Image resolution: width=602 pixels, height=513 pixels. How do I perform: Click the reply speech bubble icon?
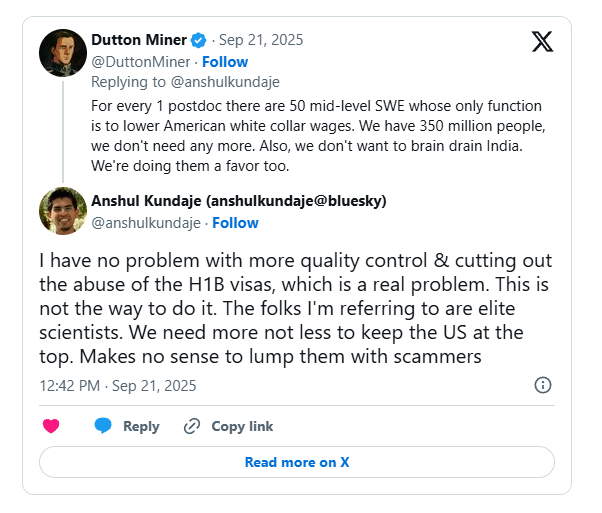[103, 426]
